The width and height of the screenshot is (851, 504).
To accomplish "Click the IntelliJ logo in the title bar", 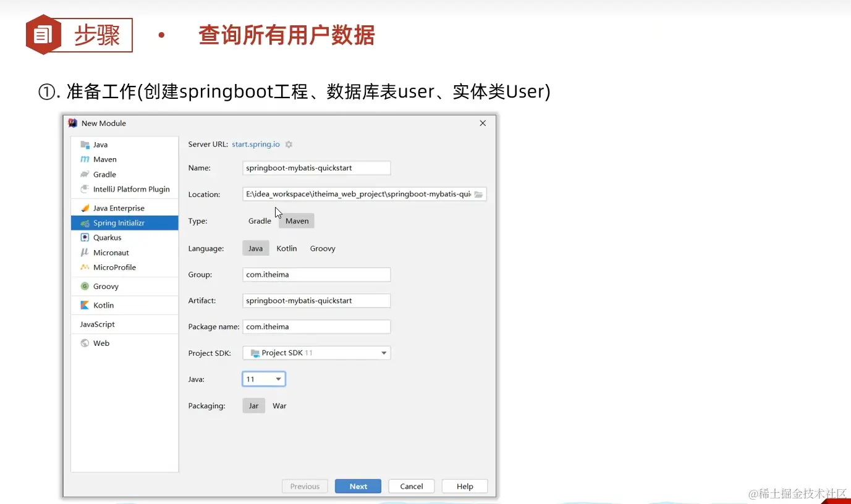I will pos(72,123).
